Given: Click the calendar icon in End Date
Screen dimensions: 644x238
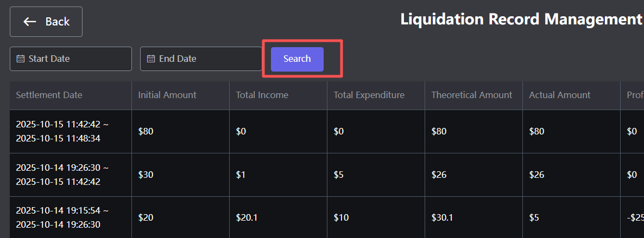Looking at the screenshot, I should point(151,59).
